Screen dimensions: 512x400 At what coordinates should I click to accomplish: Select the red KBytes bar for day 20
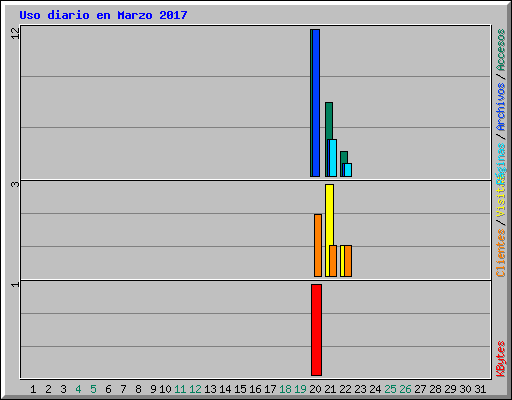[x=316, y=330]
